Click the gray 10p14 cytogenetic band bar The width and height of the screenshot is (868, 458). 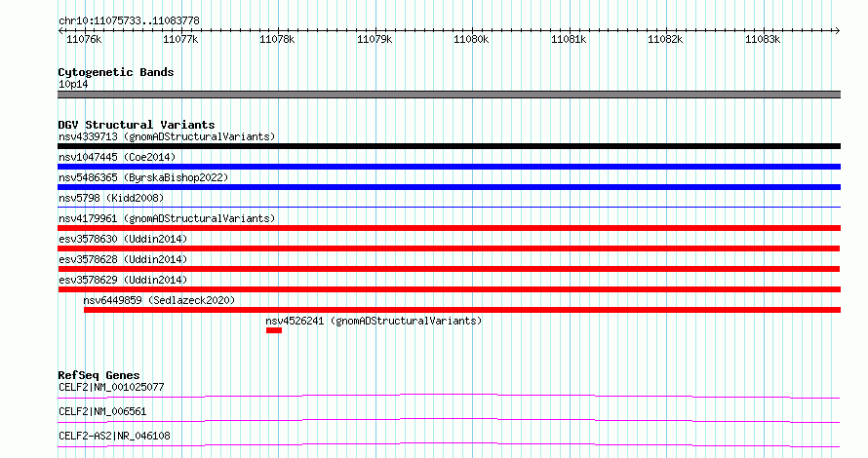tap(449, 95)
